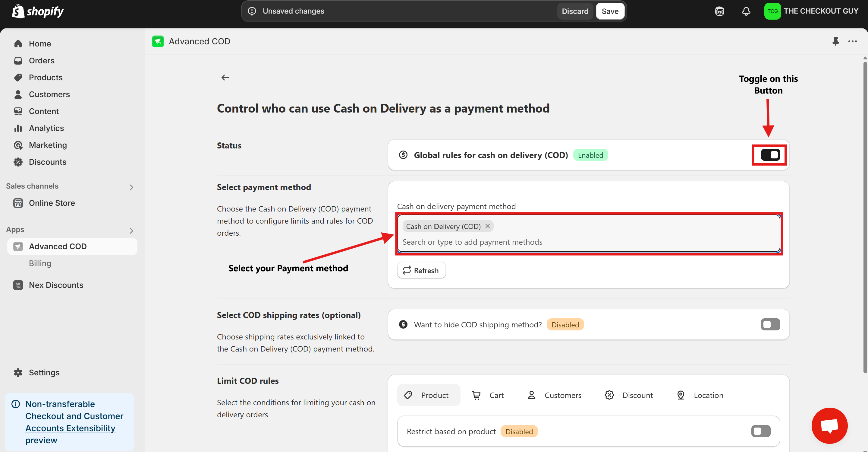Toggle Global rules for COD switch
Image resolution: width=868 pixels, height=452 pixels.
click(770, 155)
